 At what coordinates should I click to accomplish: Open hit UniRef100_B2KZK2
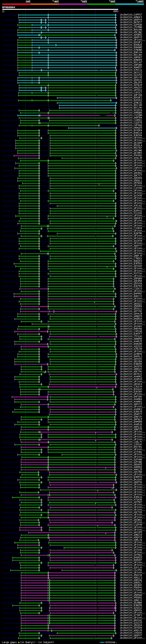pyautogui.click(x=131, y=100)
